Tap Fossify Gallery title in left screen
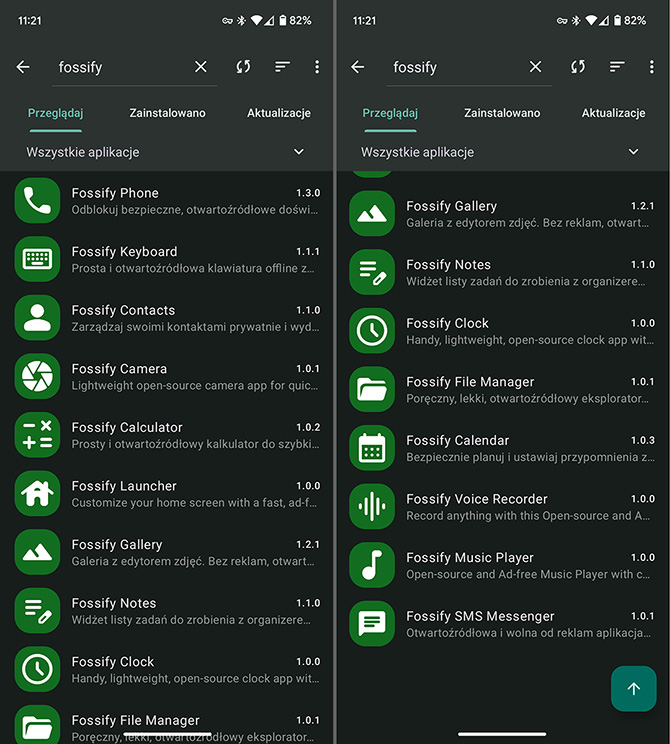 pyautogui.click(x=117, y=545)
